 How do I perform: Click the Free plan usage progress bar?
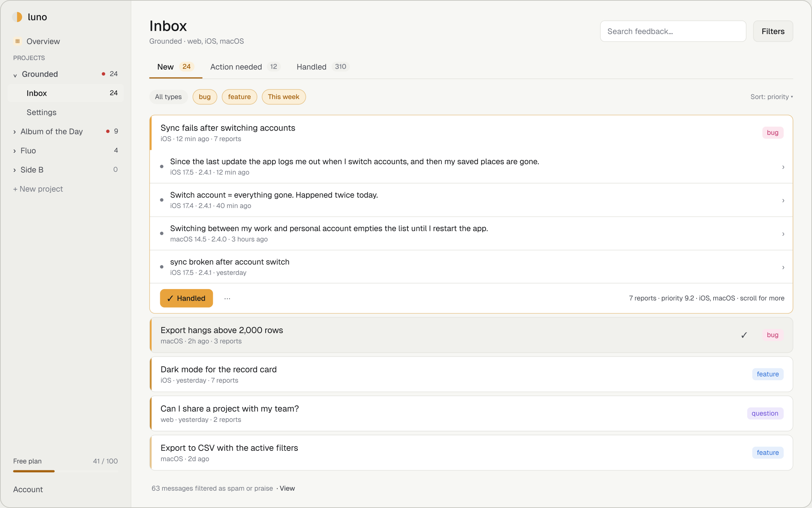click(65, 471)
